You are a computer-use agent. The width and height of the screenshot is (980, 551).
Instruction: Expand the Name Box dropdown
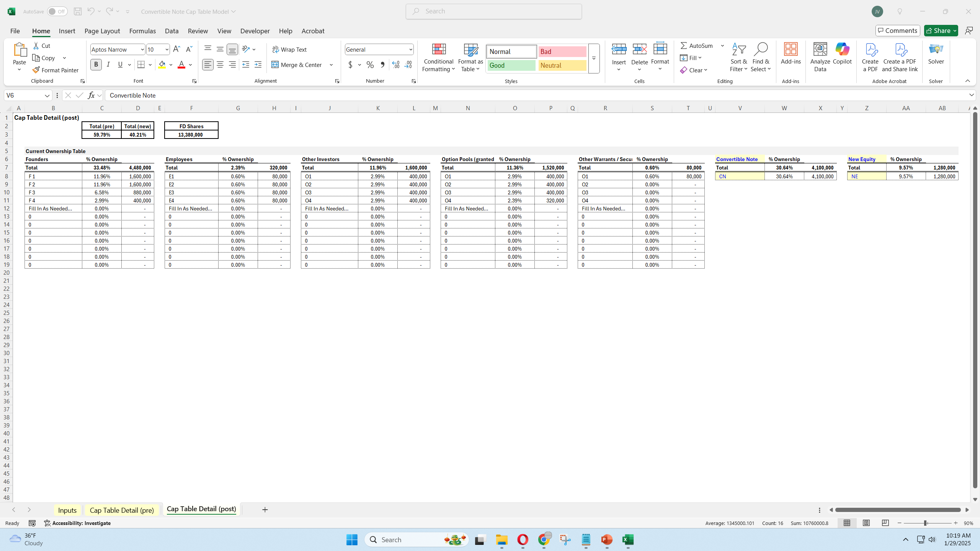(47, 96)
